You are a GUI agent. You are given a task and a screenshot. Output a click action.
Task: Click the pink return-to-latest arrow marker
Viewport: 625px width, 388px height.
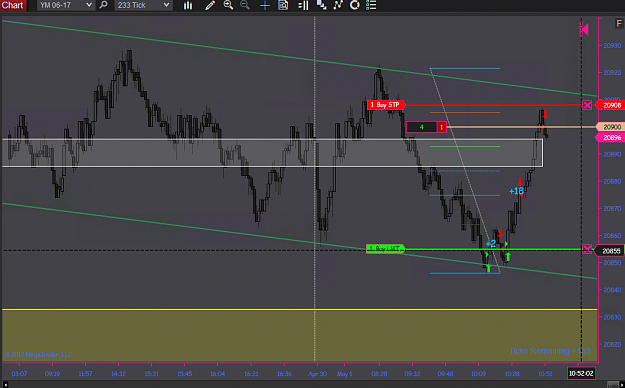(x=584, y=30)
